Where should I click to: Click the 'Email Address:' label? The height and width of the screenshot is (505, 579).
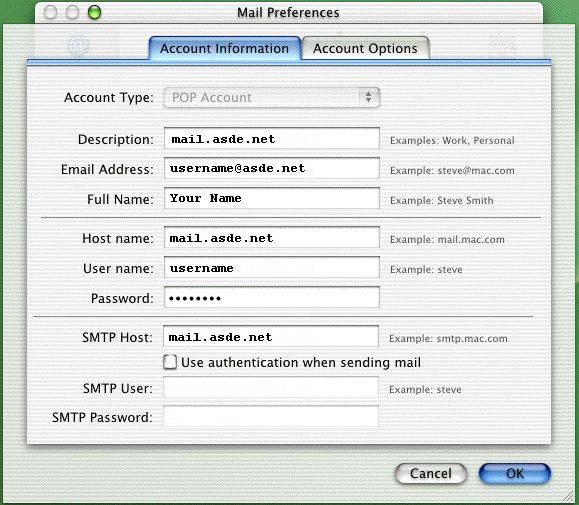(107, 169)
